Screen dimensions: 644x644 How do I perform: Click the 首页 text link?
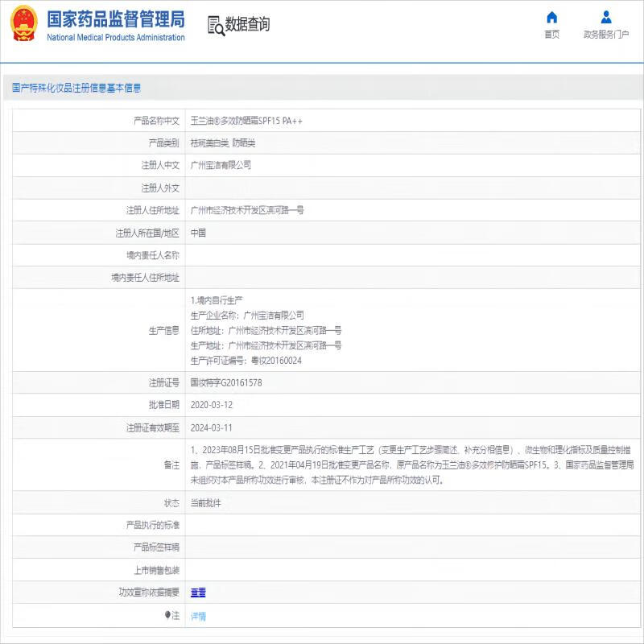552,35
